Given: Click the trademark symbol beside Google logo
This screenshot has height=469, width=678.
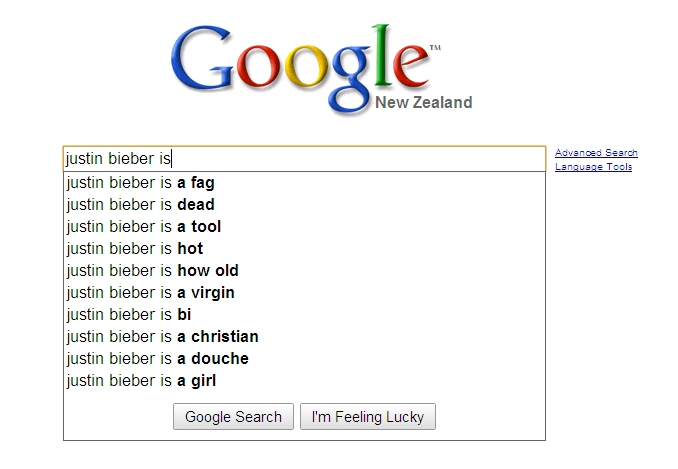Looking at the screenshot, I should [x=434, y=48].
